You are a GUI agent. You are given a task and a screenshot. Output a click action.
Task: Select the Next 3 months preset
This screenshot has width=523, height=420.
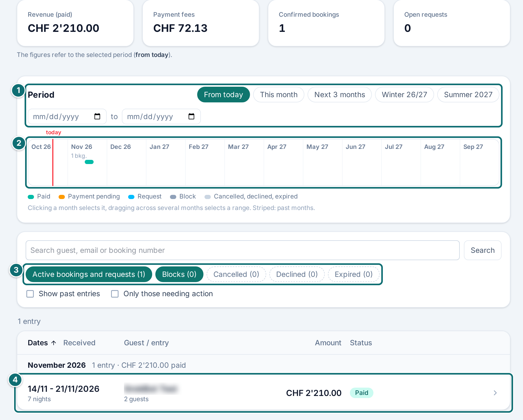340,95
